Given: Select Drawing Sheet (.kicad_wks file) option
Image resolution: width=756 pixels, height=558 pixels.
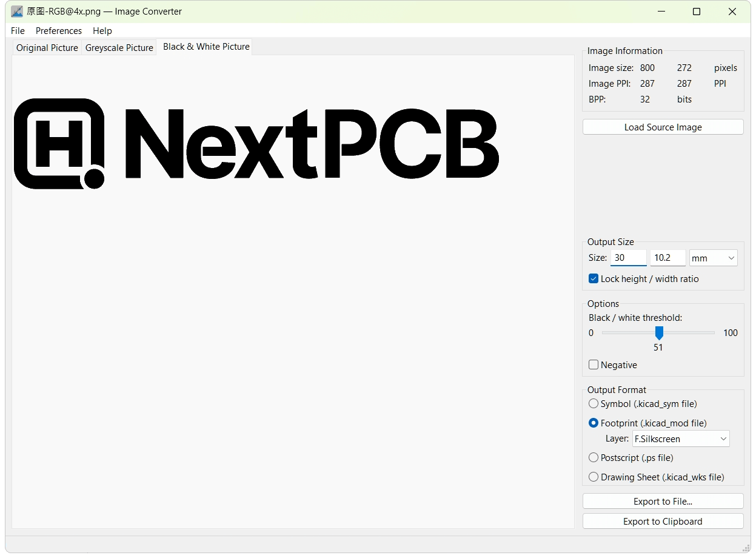Looking at the screenshot, I should (594, 477).
